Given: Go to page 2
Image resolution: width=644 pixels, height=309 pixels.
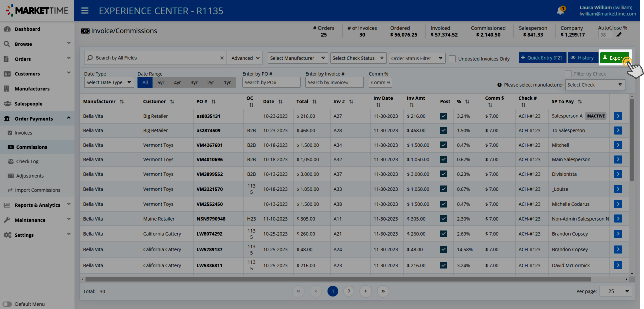Looking at the screenshot, I should coord(349,291).
